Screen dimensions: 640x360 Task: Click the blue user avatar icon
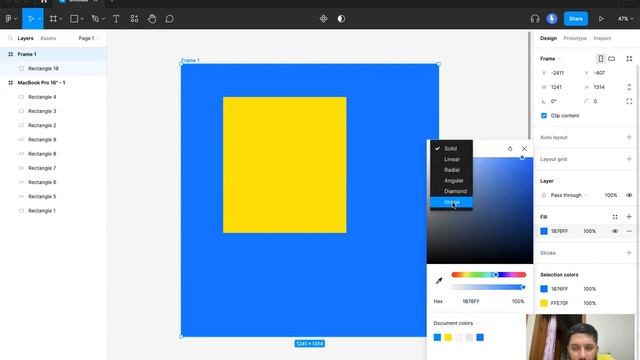click(552, 19)
